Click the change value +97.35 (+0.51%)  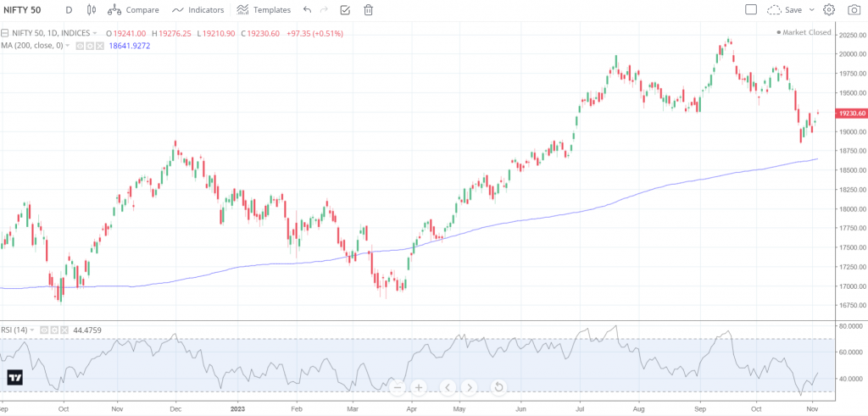coord(314,34)
